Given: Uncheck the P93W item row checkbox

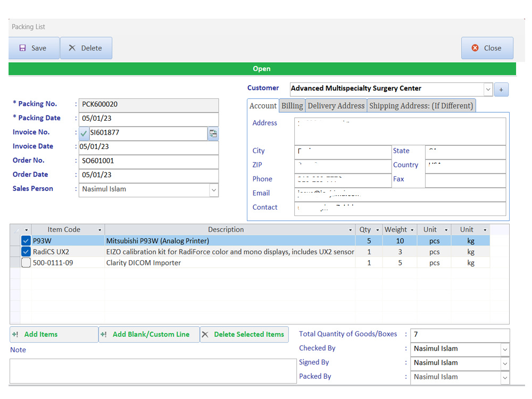Looking at the screenshot, I should (x=26, y=241).
